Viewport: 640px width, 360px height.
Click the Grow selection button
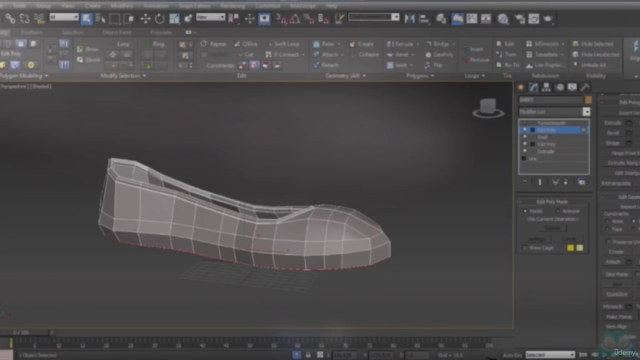(87, 49)
